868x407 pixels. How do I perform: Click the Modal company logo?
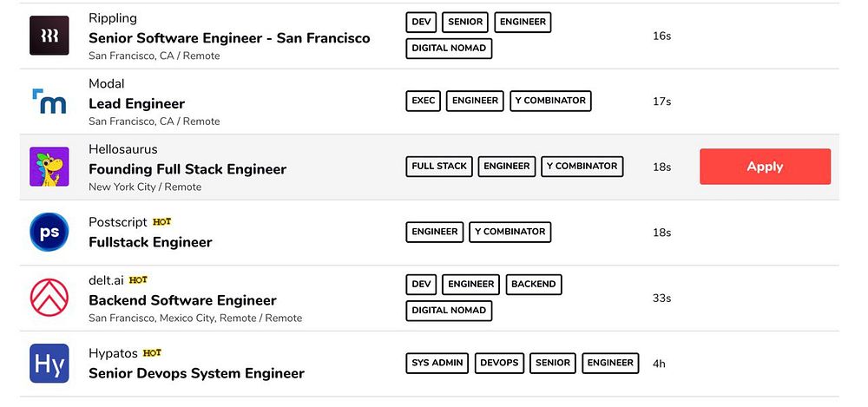tap(49, 102)
